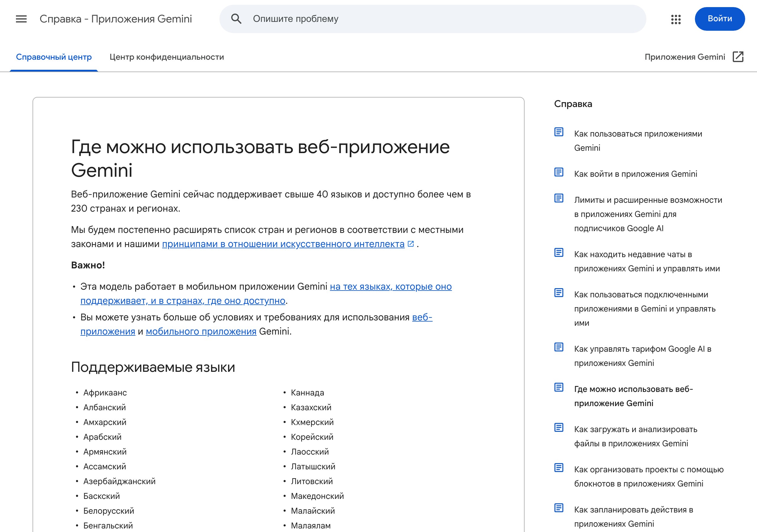The image size is (757, 532).
Task: Click the search magnifier icon
Action: pyautogui.click(x=236, y=19)
